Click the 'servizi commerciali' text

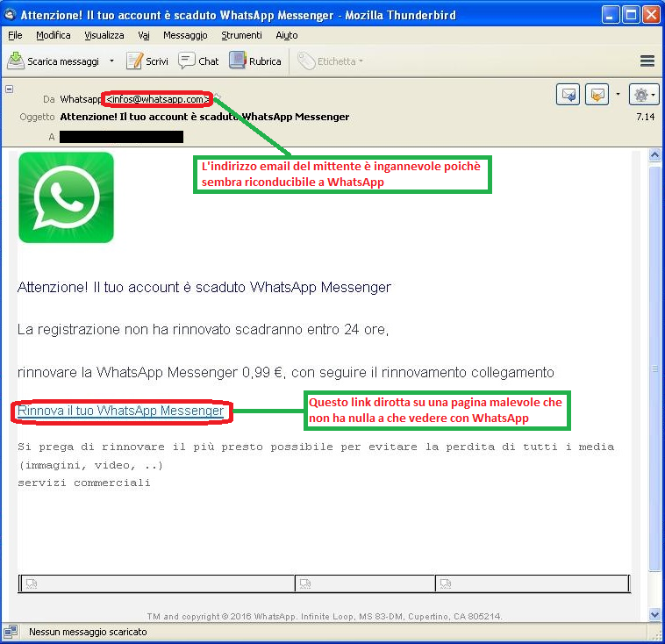pyautogui.click(x=84, y=483)
